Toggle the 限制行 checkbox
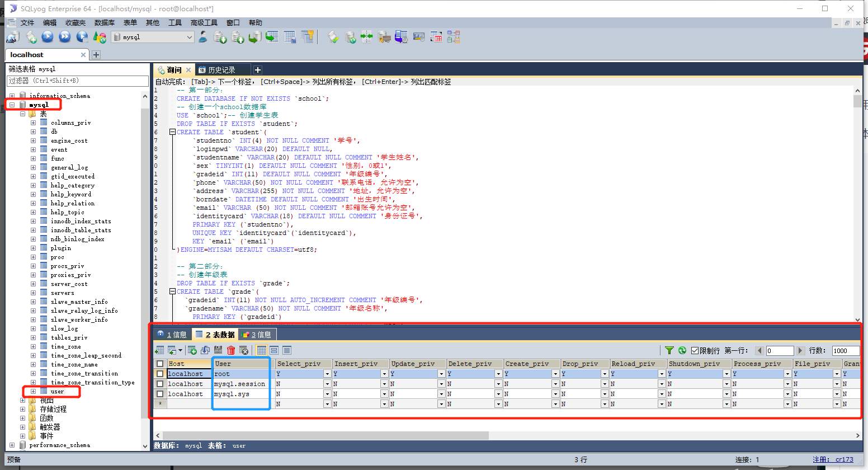Screen dimensions: 868x470 pyautogui.click(x=695, y=351)
